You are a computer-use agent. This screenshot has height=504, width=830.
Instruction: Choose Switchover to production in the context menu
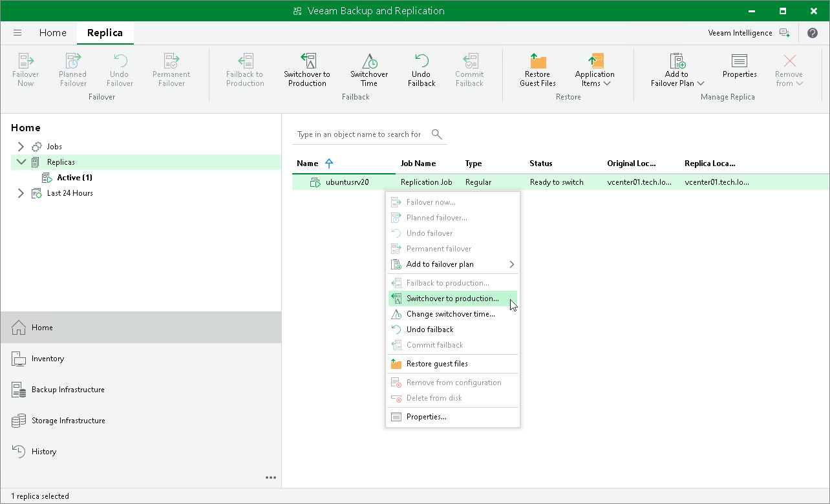[452, 299]
